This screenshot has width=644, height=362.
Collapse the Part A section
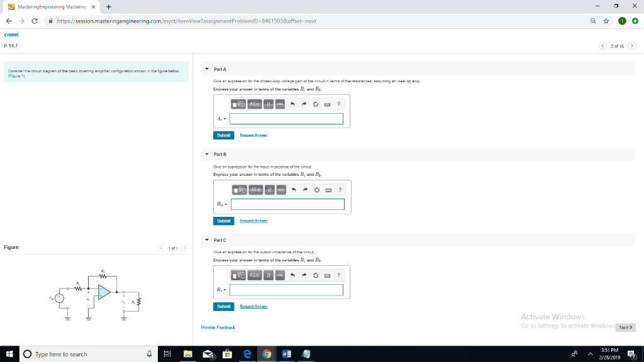coord(207,69)
